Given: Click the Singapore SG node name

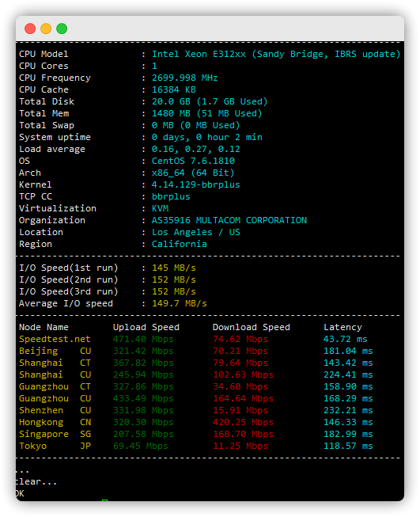Looking at the screenshot, I should 55,434.
